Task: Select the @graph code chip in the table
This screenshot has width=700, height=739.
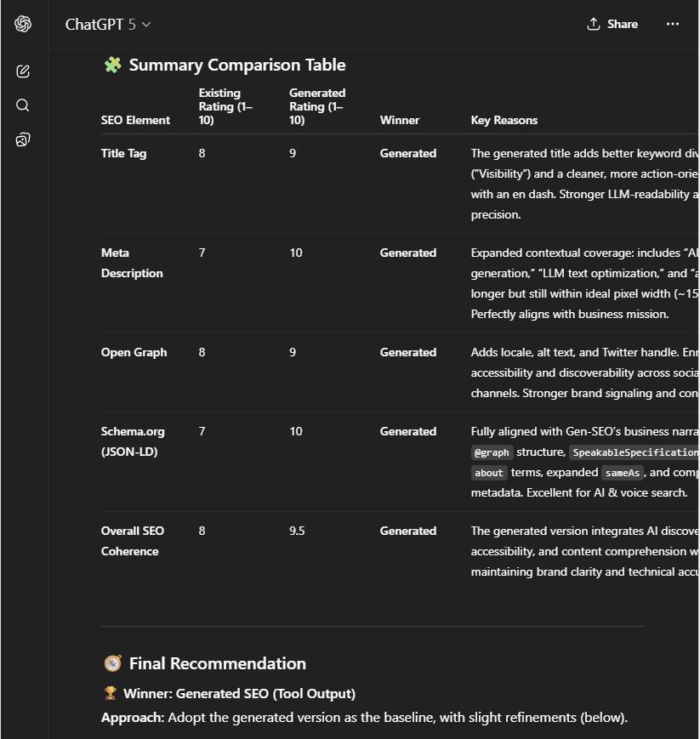Action: (x=492, y=452)
